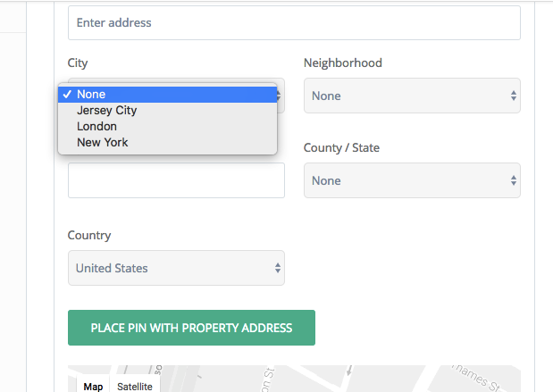Click the Neighborhood field label
Image resolution: width=553 pixels, height=392 pixels.
343,63
